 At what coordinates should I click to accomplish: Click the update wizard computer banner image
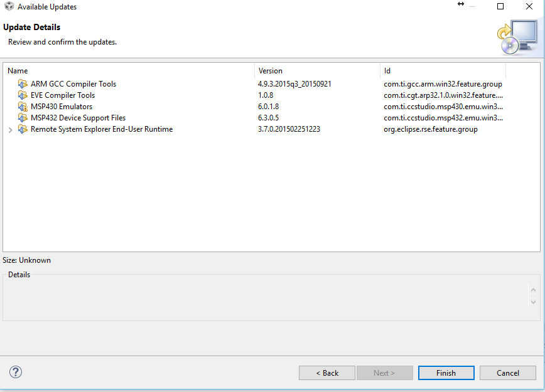point(517,38)
